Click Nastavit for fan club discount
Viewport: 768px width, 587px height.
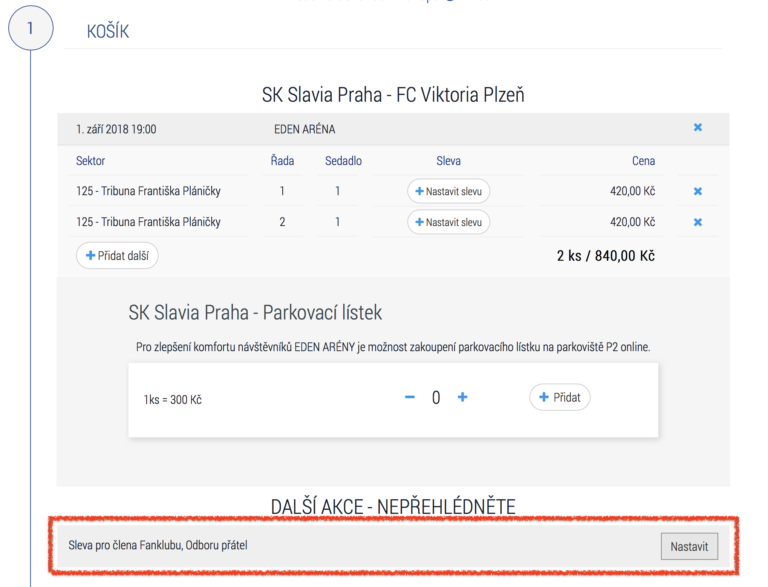point(689,546)
